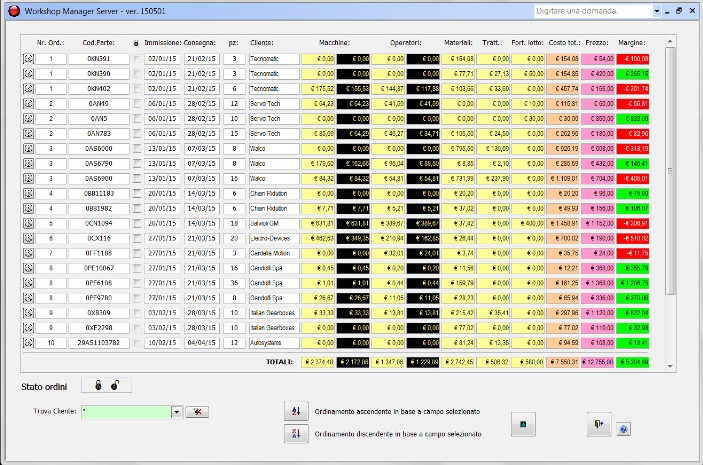Open detail icon for part 0KN391 row
Image resolution: width=703 pixels, height=465 pixels.
[28, 59]
